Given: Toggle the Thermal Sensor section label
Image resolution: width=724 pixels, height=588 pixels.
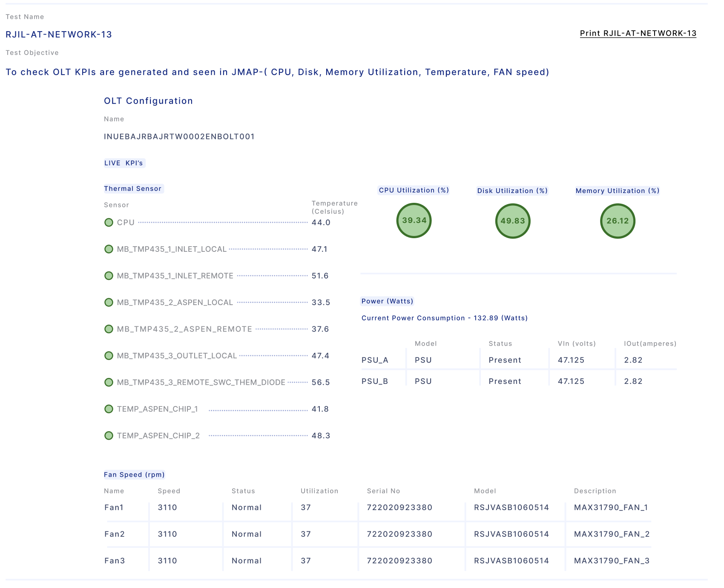Looking at the screenshot, I should pyautogui.click(x=133, y=188).
